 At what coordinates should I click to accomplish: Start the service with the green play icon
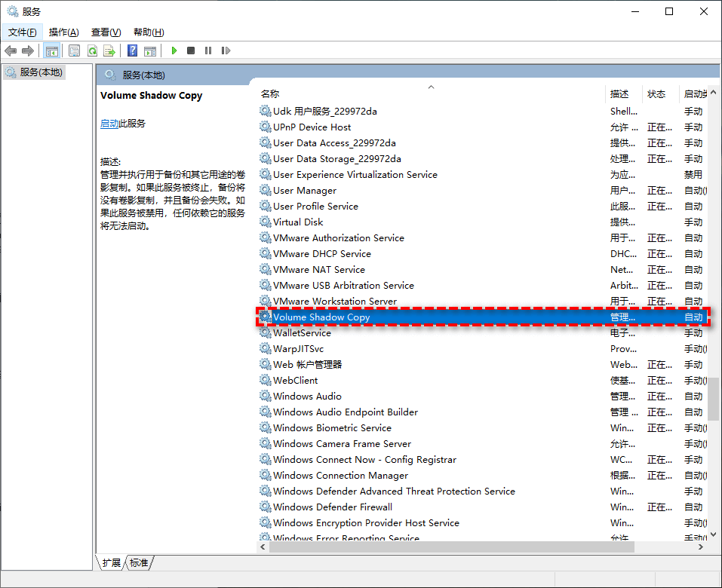pos(174,51)
